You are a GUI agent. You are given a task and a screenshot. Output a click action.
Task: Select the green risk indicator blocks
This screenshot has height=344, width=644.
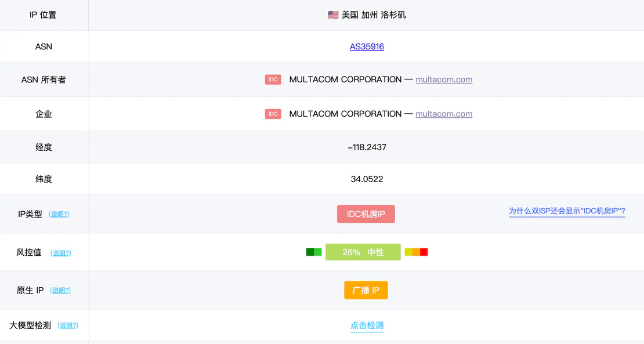tap(314, 252)
